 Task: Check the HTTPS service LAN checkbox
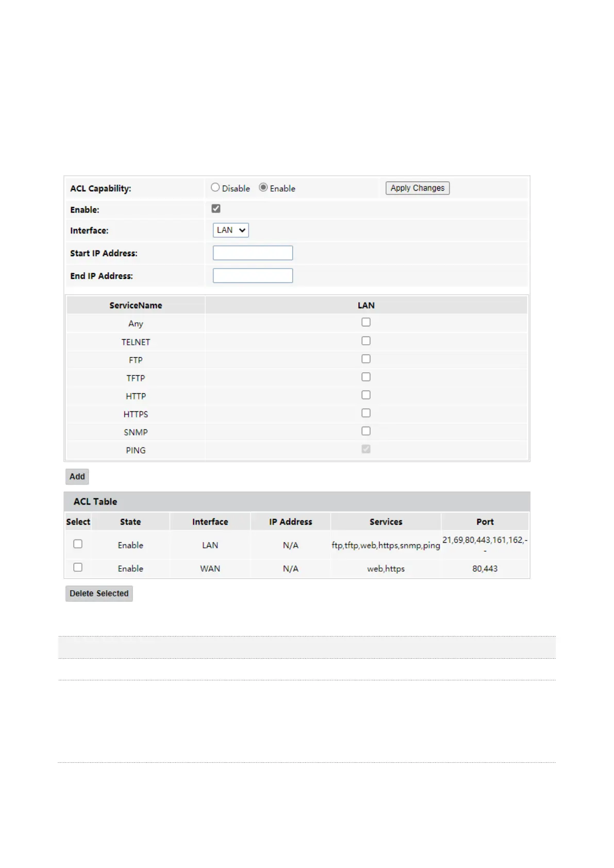[366, 413]
